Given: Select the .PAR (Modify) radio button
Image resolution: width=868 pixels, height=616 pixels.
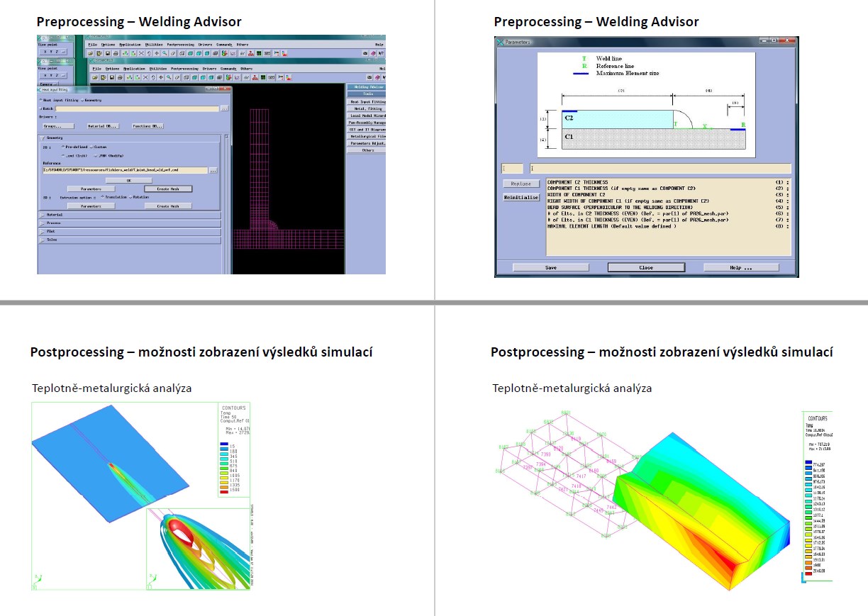Looking at the screenshot, I should [96, 156].
